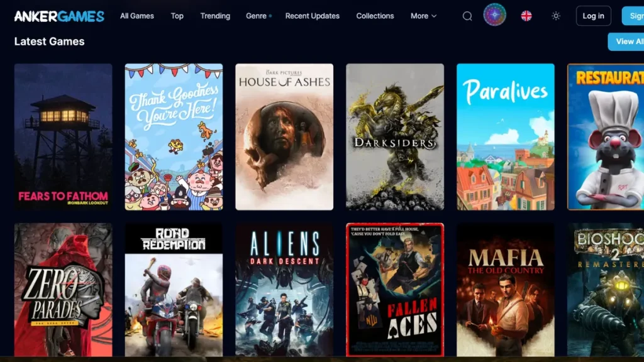This screenshot has height=362, width=644.
Task: Open the UK flag language selector
Action: [526, 16]
